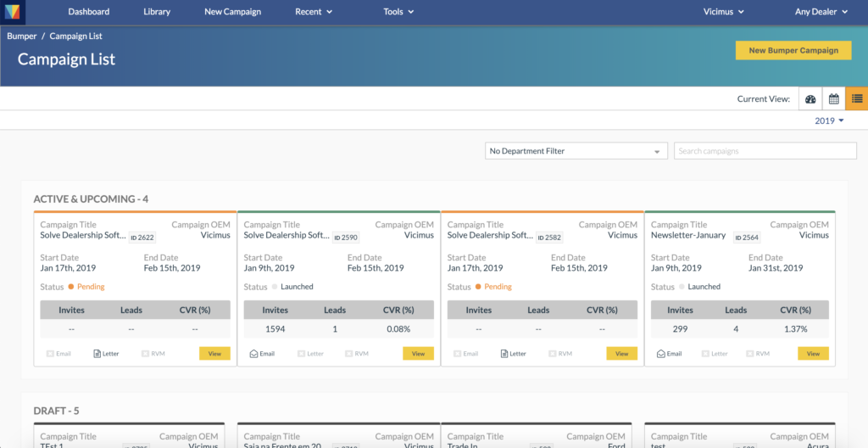The height and width of the screenshot is (448, 868).
Task: Click the Newsletter-January campaign title
Action: pyautogui.click(x=688, y=235)
